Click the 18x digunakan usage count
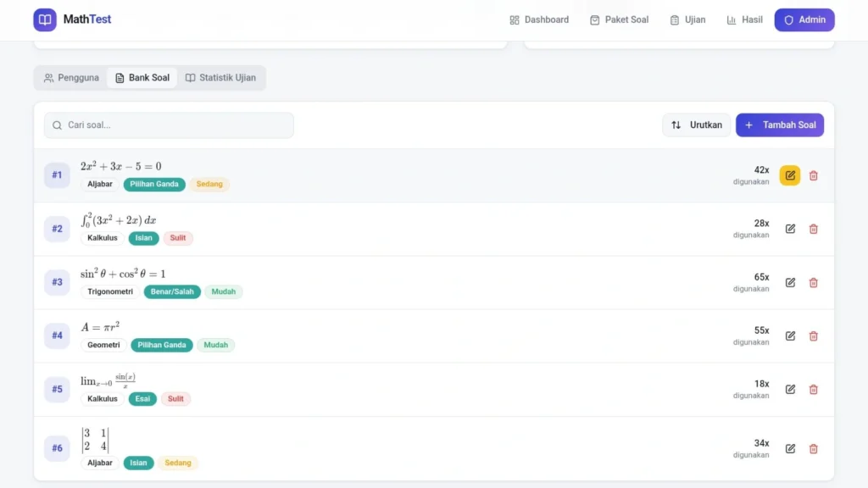 pos(751,389)
